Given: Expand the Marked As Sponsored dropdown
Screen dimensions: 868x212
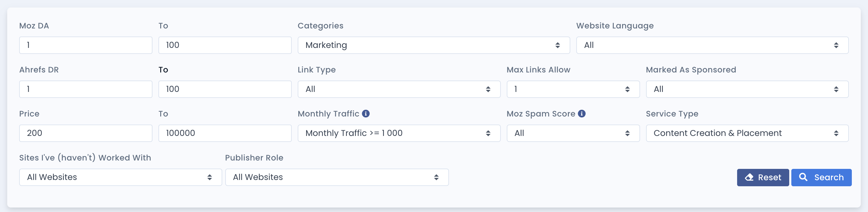Looking at the screenshot, I should (x=747, y=89).
